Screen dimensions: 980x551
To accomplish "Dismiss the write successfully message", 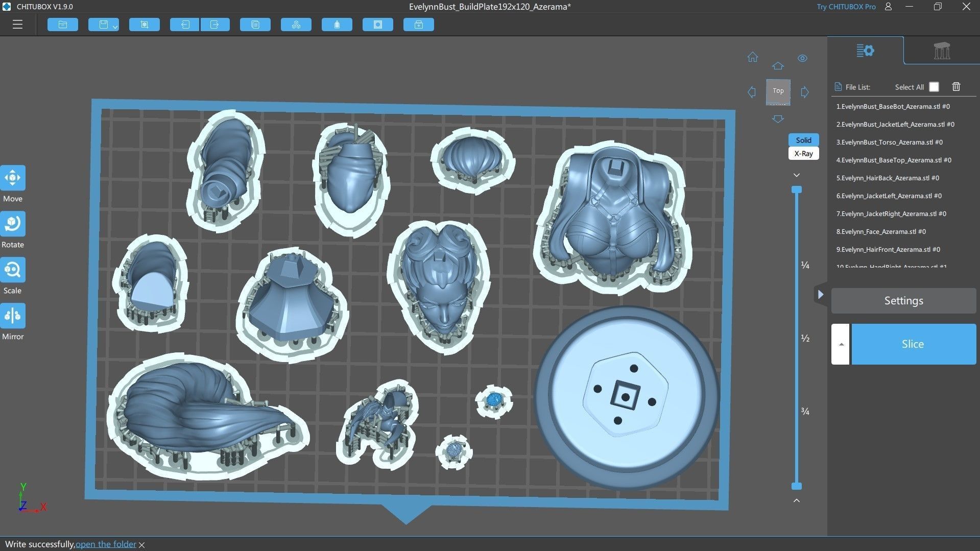I will 142,545.
